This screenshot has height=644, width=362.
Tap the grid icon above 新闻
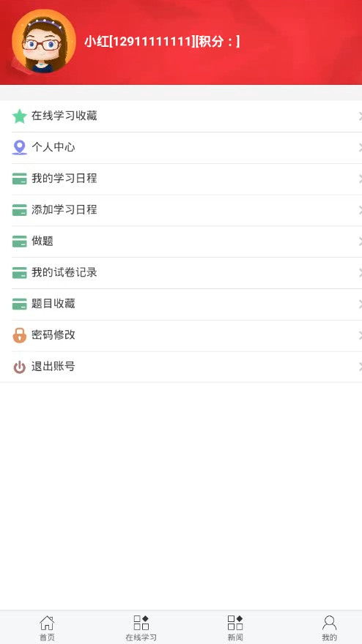pos(235,623)
